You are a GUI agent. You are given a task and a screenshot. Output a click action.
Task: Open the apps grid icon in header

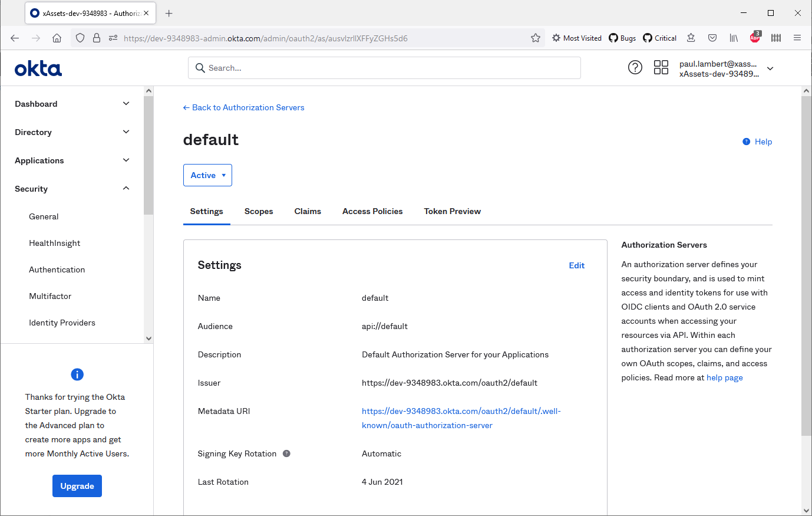(x=661, y=67)
